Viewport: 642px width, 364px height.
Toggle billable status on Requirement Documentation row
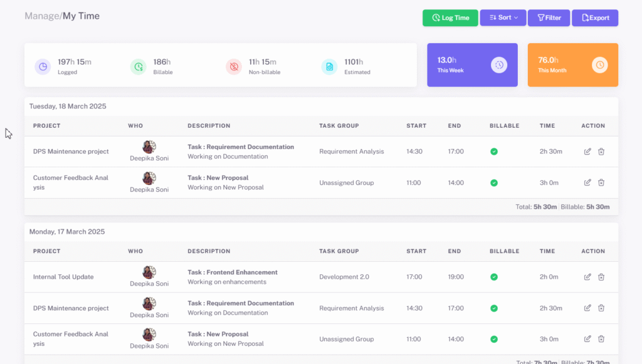[x=494, y=151]
